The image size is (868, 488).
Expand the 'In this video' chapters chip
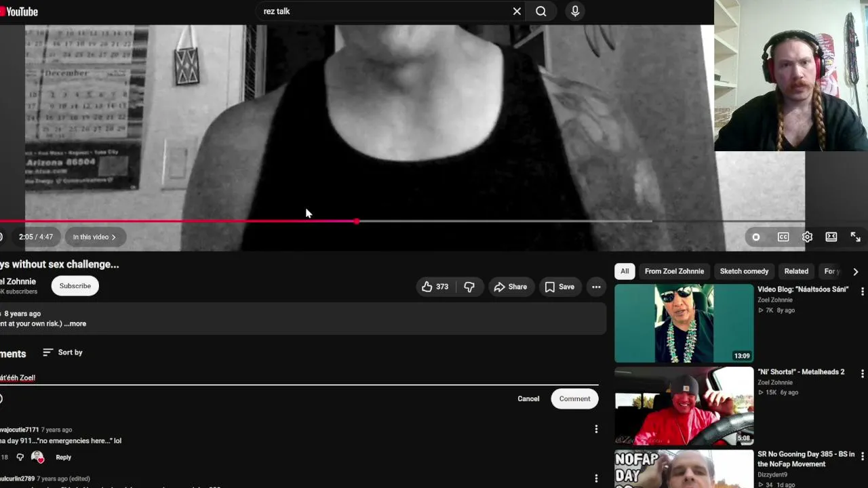coord(94,237)
